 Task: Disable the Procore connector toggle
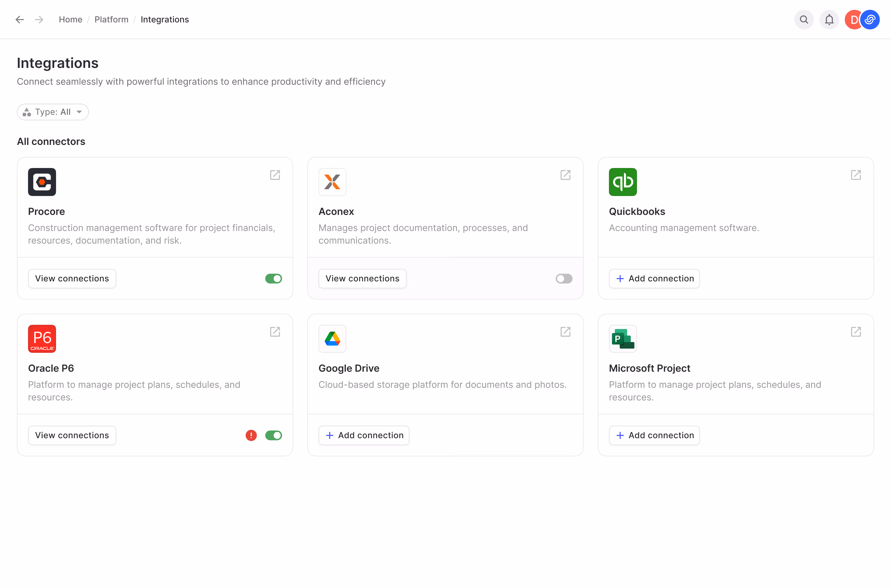click(x=274, y=279)
